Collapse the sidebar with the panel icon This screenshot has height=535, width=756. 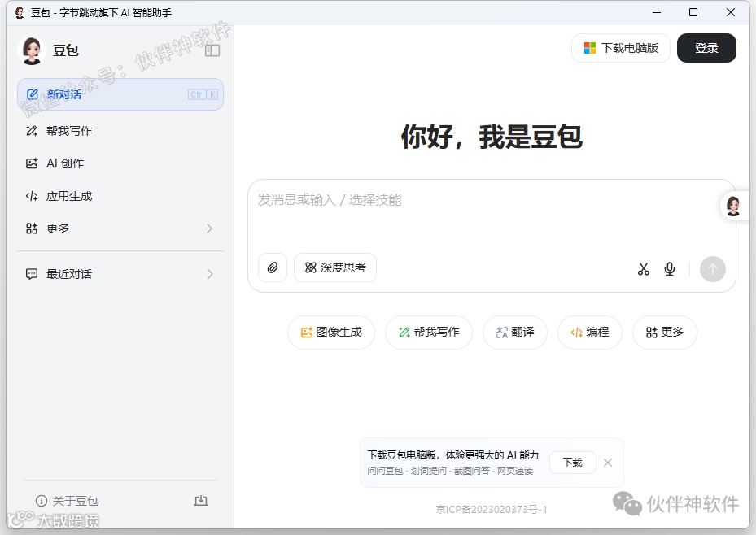pyautogui.click(x=212, y=50)
